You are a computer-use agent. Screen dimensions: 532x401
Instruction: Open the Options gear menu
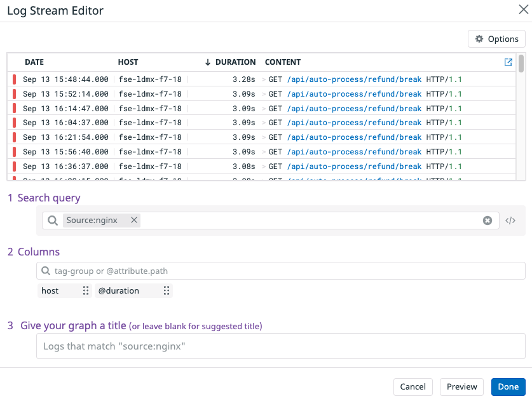496,39
